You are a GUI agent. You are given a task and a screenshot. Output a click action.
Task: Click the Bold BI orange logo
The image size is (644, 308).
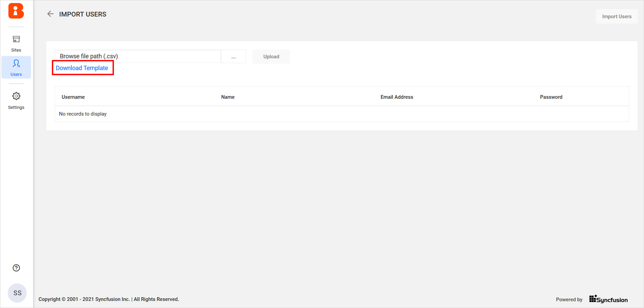[x=16, y=11]
